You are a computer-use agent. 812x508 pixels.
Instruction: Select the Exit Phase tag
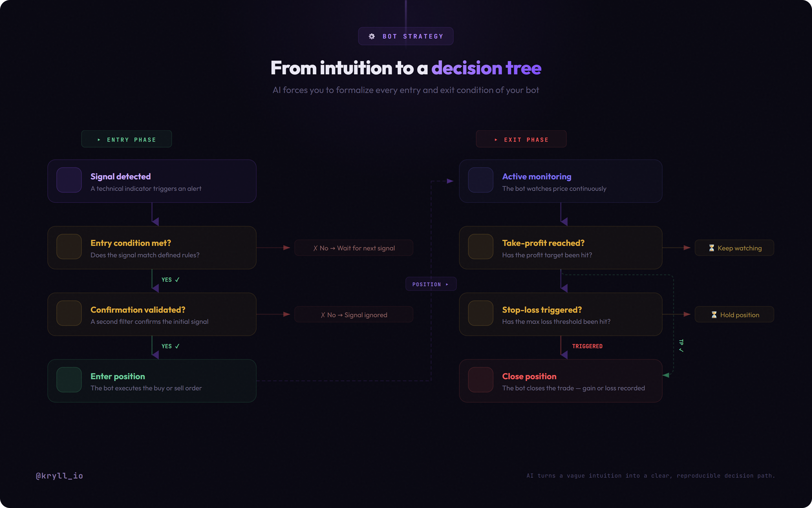[521, 139]
